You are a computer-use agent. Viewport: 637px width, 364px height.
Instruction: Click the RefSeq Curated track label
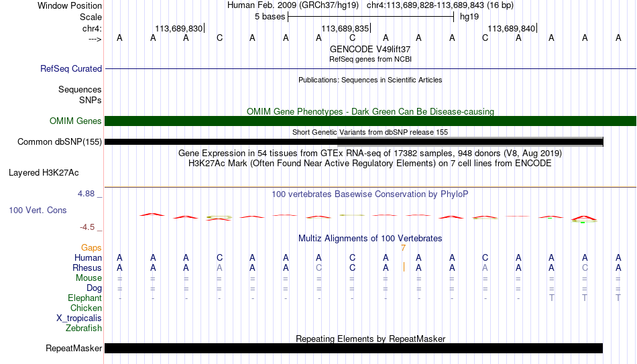(70, 68)
